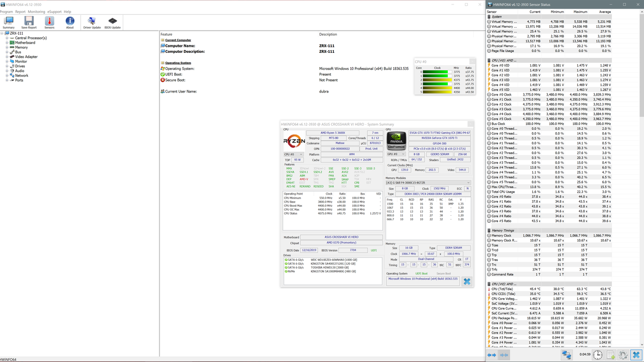
Task: Click shrink-view arrows in Sensor Status
Action: 504,355
